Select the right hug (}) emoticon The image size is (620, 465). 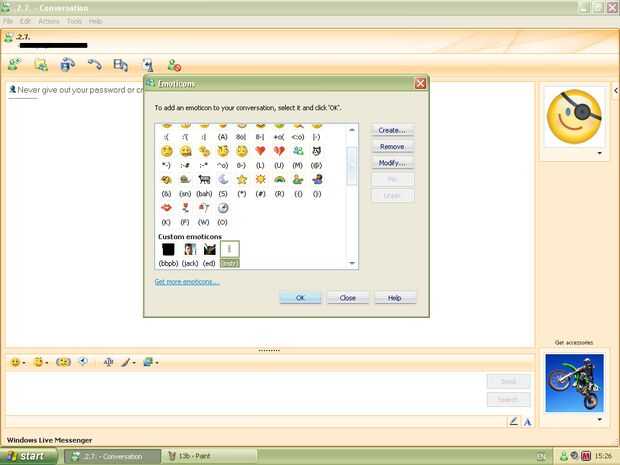click(x=317, y=180)
